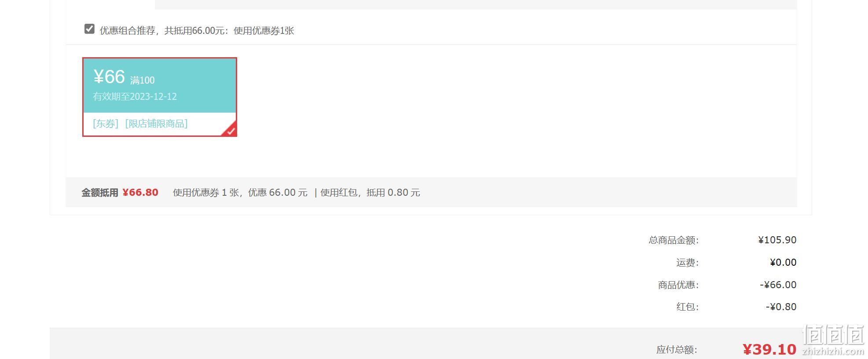Select the ¥66 coupon card

(160, 97)
